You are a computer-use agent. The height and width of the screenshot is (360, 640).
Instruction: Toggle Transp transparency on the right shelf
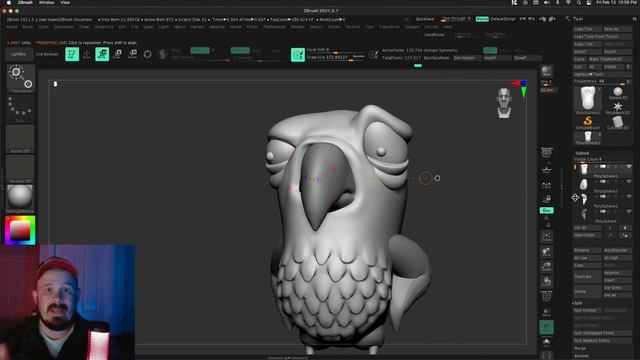click(547, 311)
